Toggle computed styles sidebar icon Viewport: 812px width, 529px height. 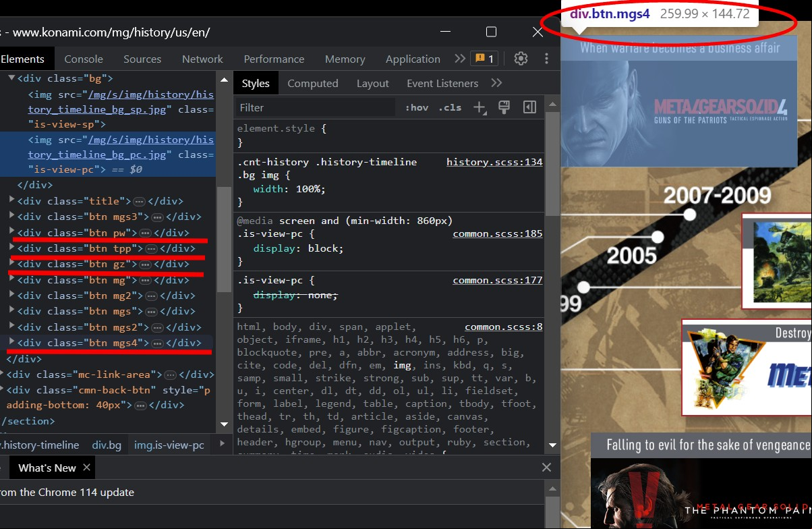pos(530,107)
